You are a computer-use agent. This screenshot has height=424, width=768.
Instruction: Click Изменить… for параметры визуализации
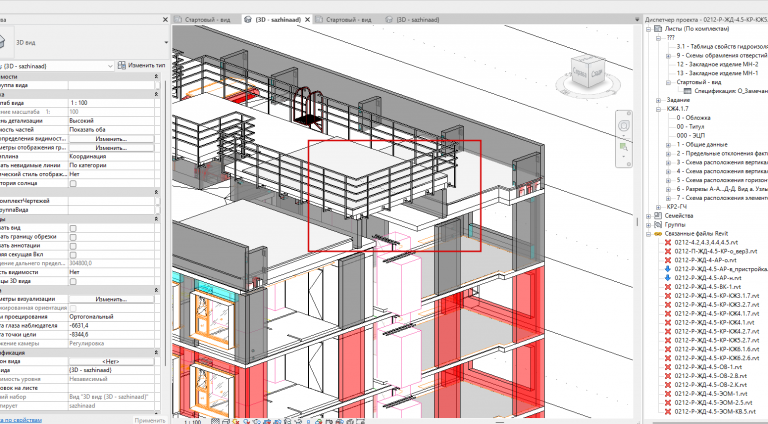click(x=111, y=299)
